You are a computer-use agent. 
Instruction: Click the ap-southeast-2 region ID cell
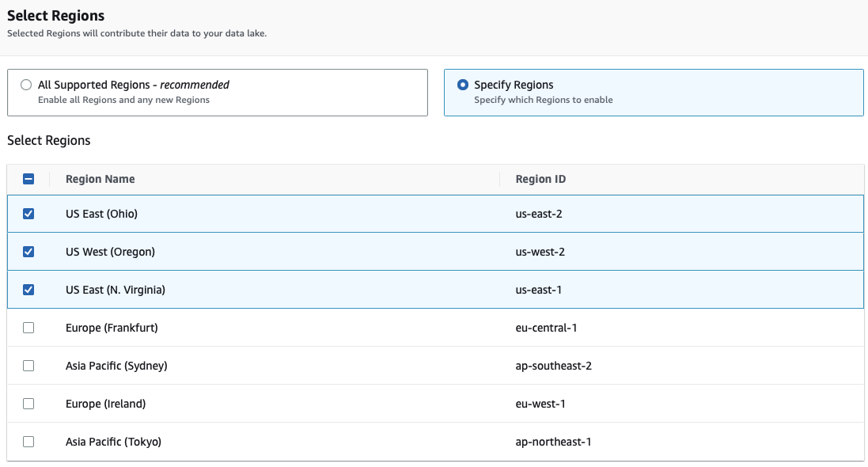pos(553,366)
